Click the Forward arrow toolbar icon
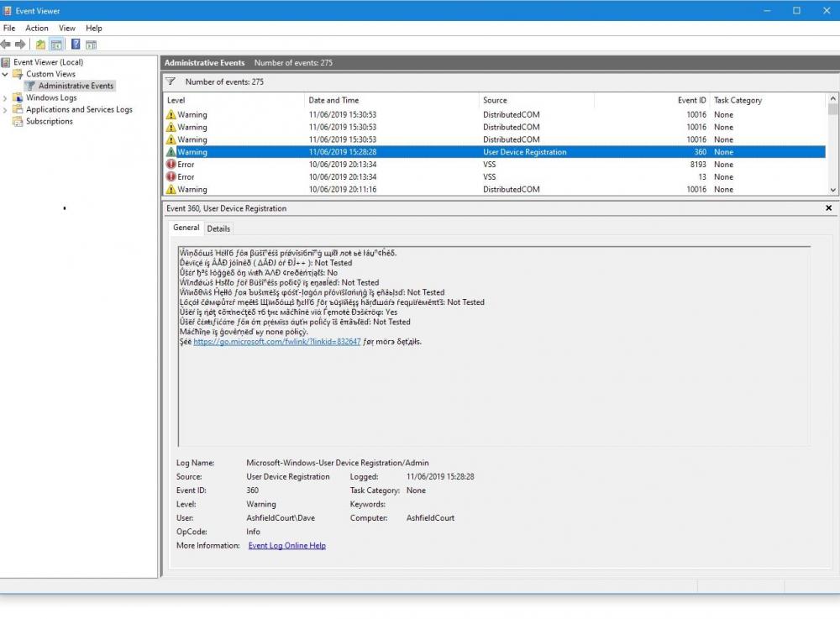Image resolution: width=840 pixels, height=619 pixels. pyautogui.click(x=20, y=45)
